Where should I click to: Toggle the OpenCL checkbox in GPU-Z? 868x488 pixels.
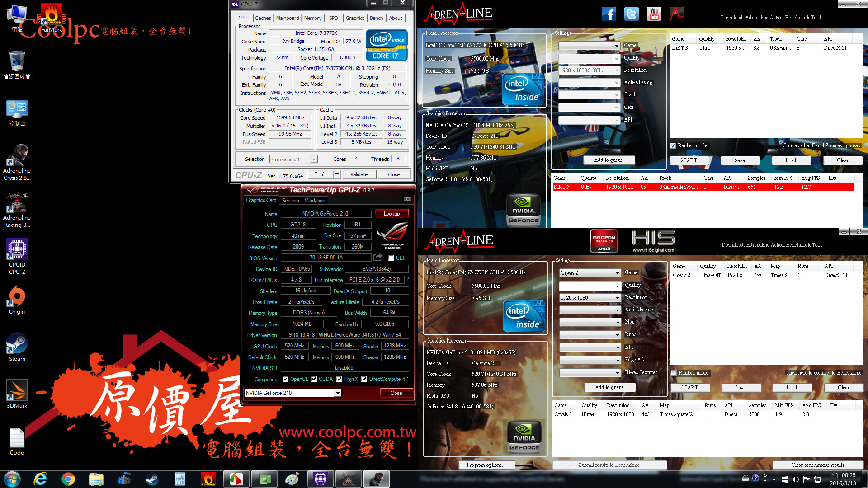(x=285, y=379)
